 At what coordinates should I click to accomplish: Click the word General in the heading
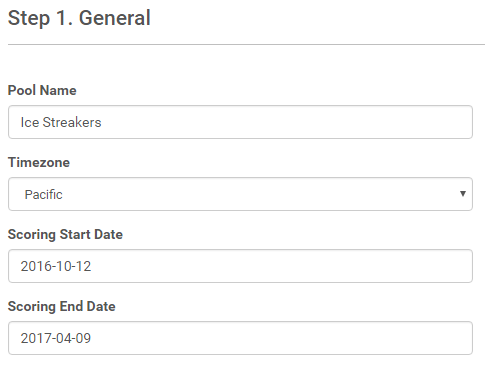[x=115, y=18]
